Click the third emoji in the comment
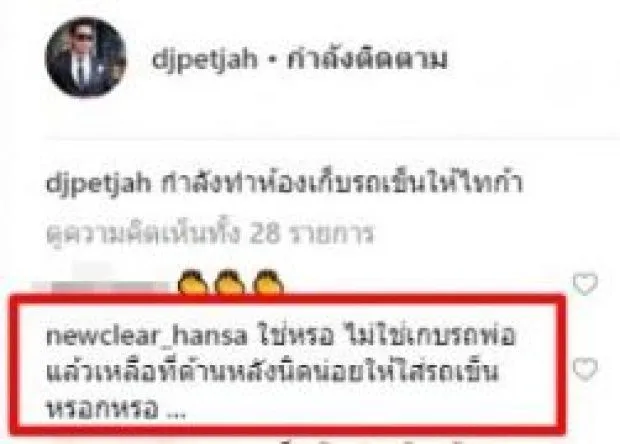 268,282
